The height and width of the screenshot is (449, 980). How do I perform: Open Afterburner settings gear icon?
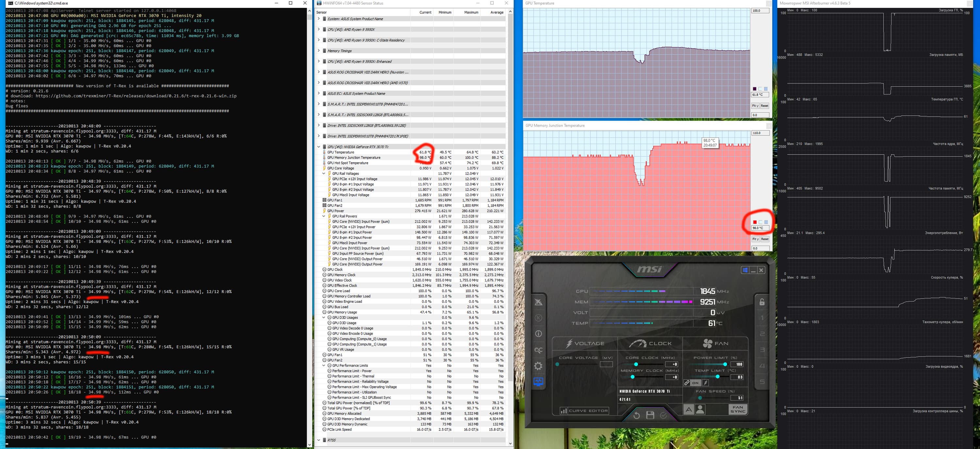538,366
